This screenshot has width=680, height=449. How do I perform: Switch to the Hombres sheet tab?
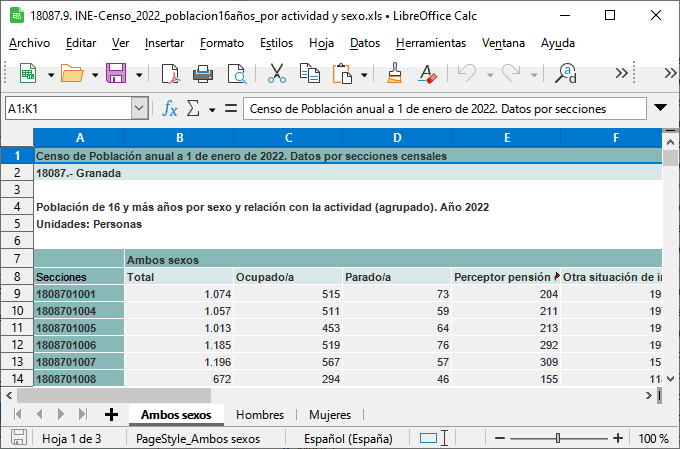pos(260,414)
